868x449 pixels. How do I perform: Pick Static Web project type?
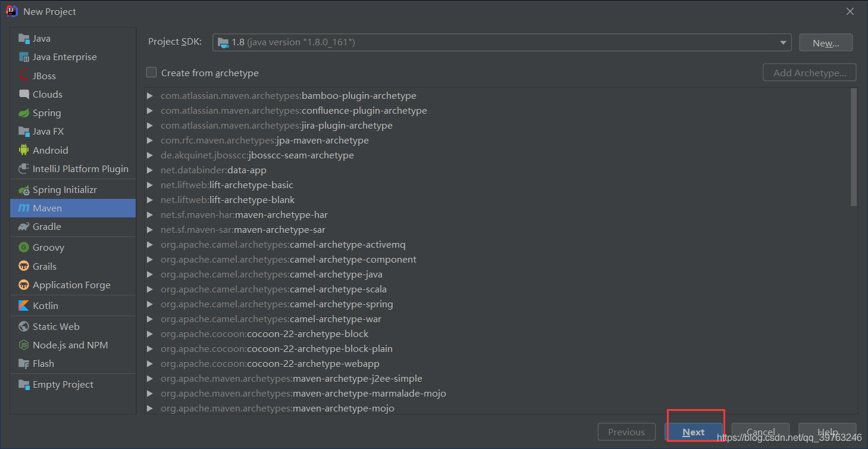[73, 326]
